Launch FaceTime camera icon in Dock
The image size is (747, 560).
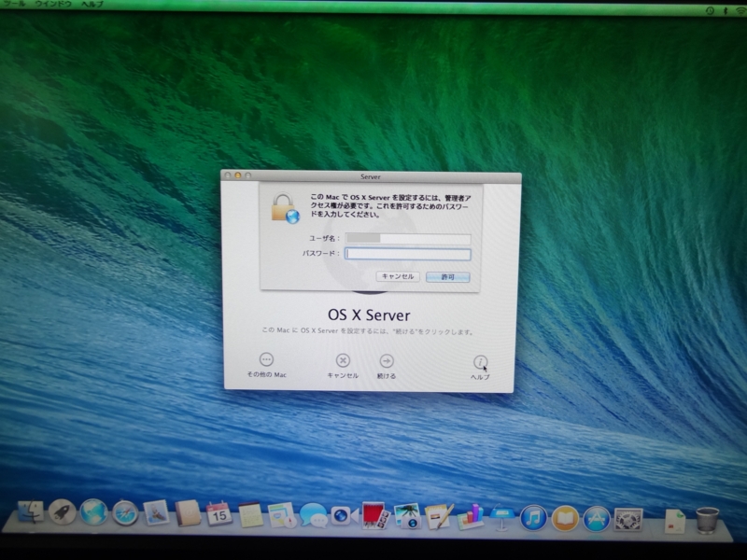click(x=345, y=516)
